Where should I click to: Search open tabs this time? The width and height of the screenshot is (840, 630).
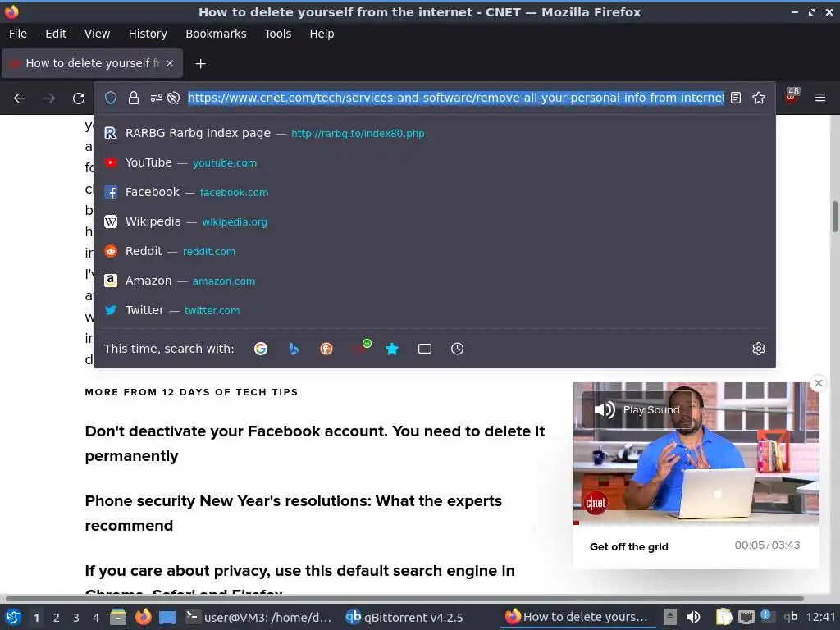coord(425,349)
